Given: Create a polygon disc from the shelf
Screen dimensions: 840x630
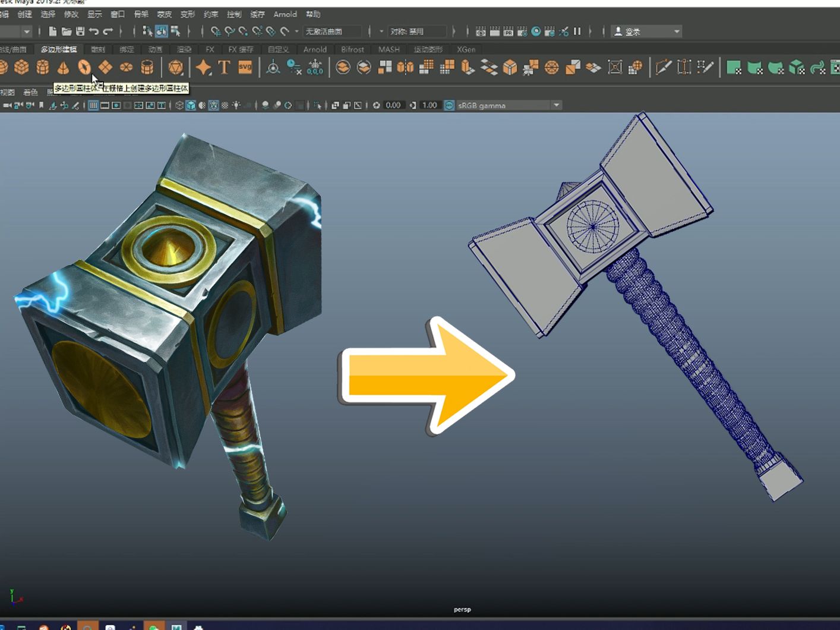Looking at the screenshot, I should (126, 67).
